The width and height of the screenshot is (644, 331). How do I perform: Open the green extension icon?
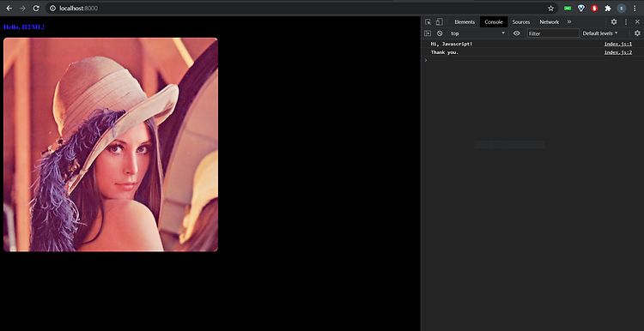(568, 9)
